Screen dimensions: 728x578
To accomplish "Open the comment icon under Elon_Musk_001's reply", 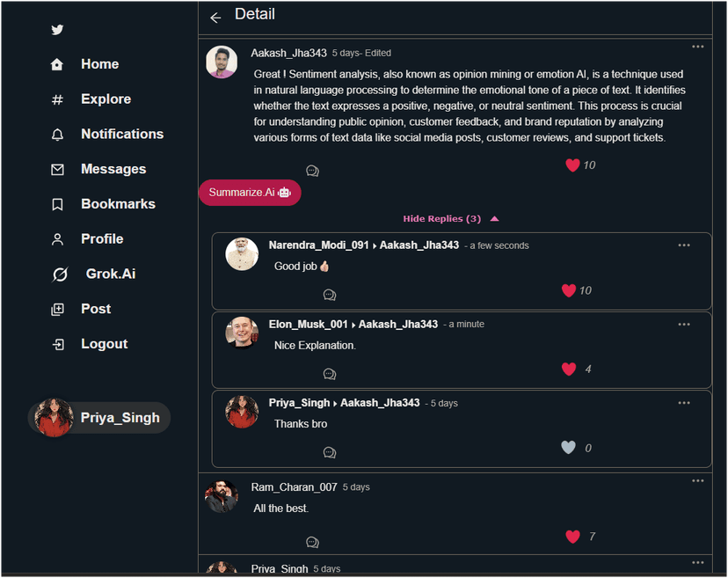I will tap(330, 373).
